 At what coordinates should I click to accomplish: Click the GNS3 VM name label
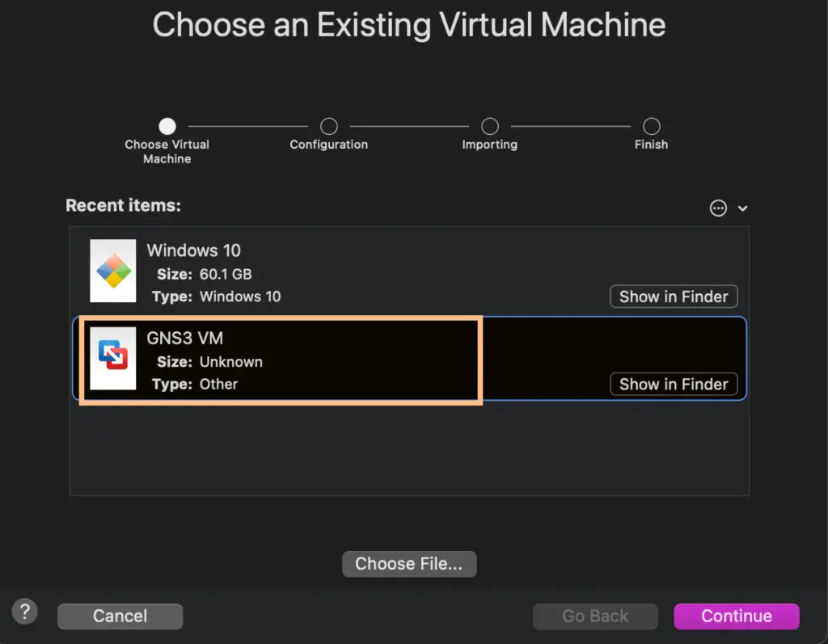185,338
